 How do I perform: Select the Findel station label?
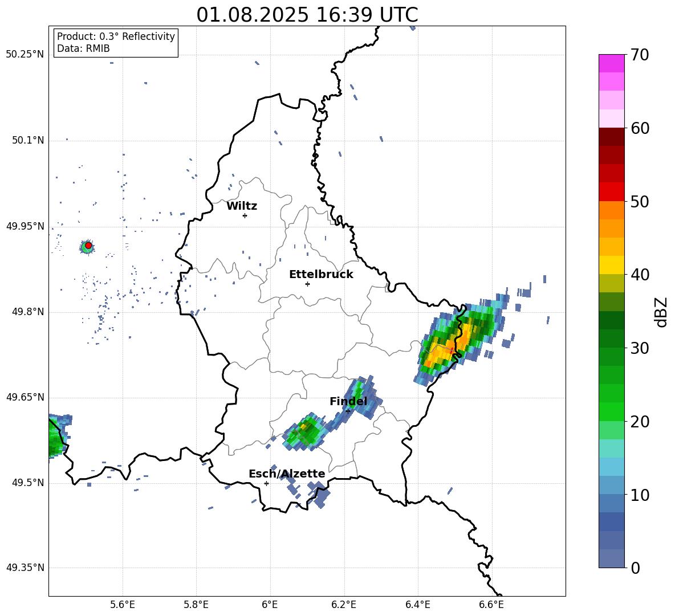click(348, 401)
